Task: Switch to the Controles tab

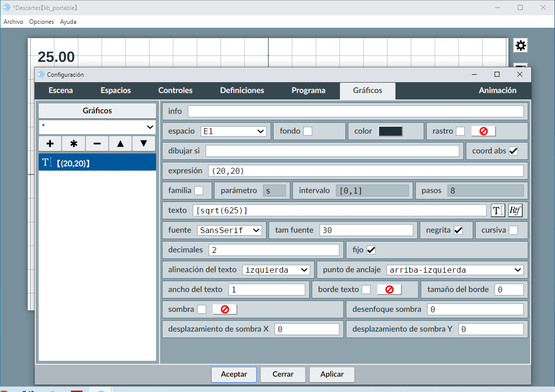Action: pos(175,91)
